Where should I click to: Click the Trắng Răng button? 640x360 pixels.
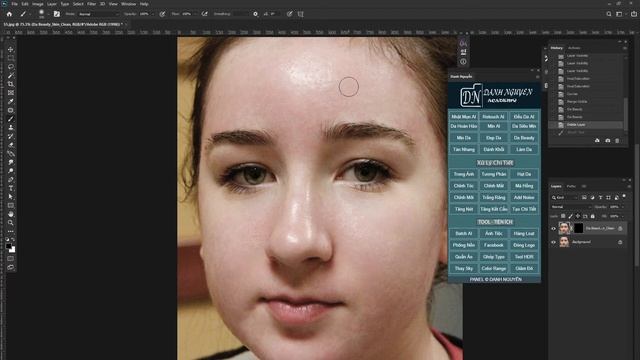point(493,198)
